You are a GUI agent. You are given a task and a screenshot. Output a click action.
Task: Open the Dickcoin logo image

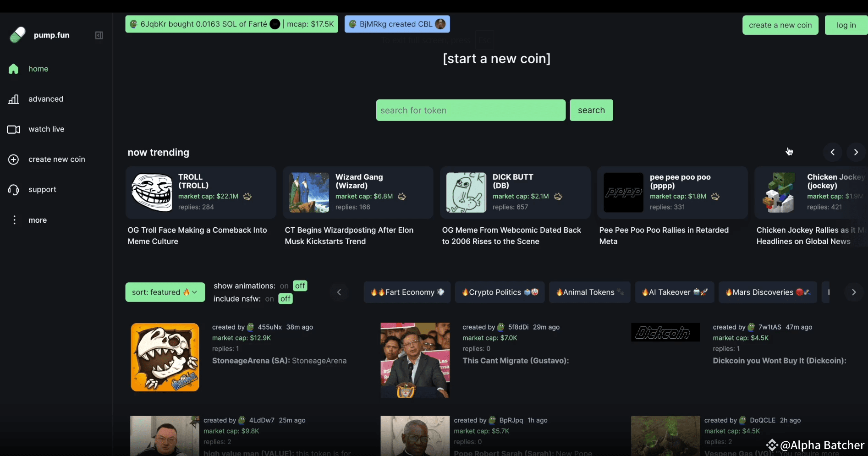click(x=665, y=332)
